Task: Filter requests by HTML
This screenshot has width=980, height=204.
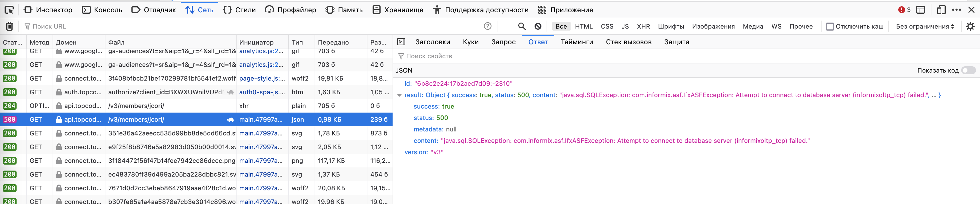Action: 584,26
